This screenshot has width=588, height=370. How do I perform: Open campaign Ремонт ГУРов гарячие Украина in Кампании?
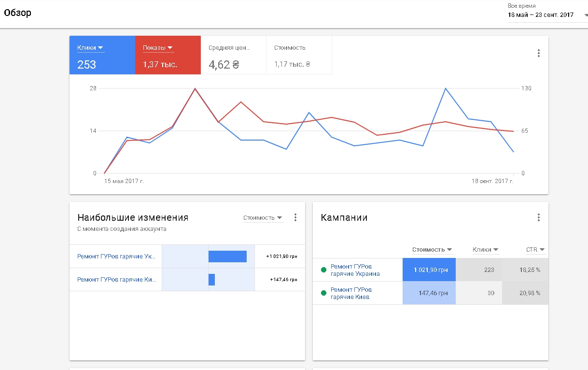355,270
